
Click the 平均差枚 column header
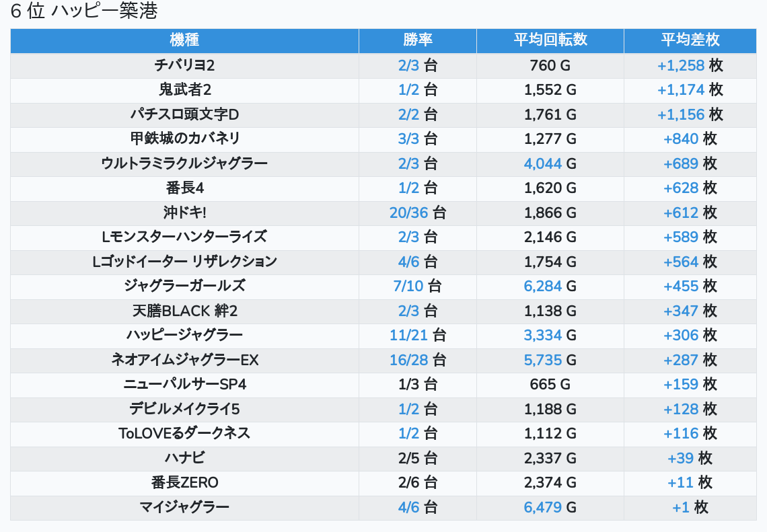click(690, 40)
